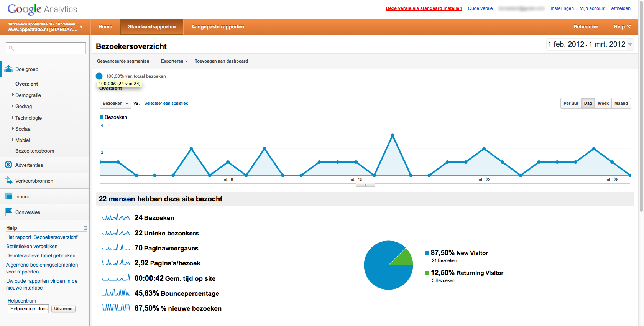Screen dimensions: 644x326
Task: Click the Bezoeken sparkline thumbnail
Action: click(x=116, y=217)
